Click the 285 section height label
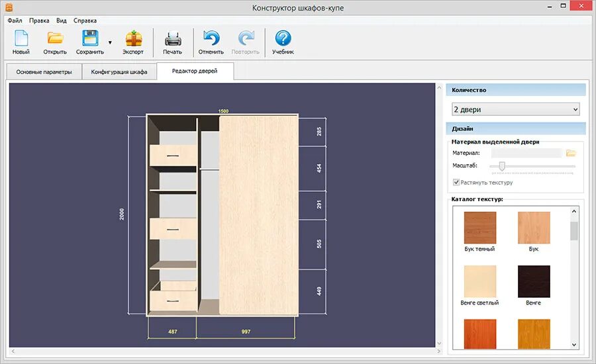The width and height of the screenshot is (596, 364). tap(319, 132)
